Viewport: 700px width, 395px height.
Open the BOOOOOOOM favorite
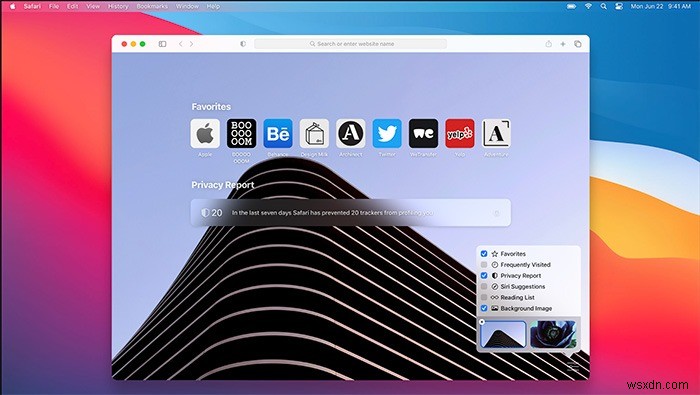tap(242, 133)
